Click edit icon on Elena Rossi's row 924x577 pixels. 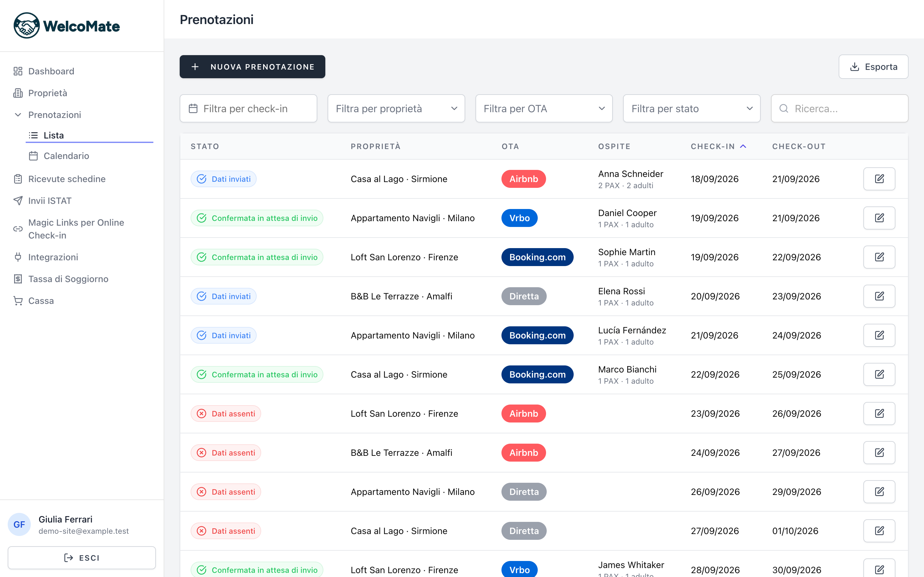point(879,296)
